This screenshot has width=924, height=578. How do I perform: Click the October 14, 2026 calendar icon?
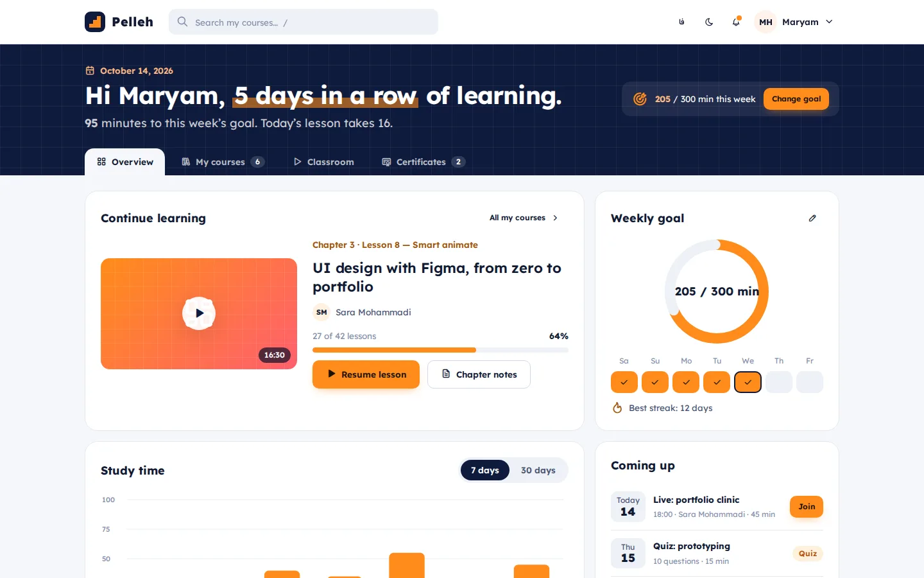[90, 71]
